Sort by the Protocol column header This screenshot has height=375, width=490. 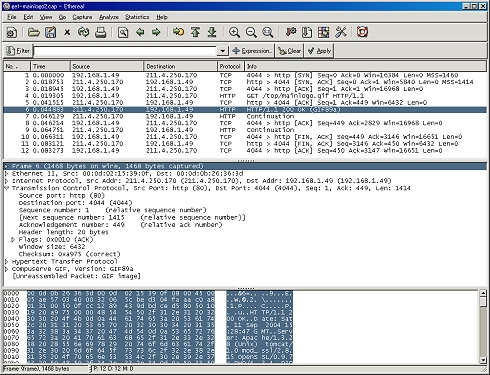click(x=231, y=66)
